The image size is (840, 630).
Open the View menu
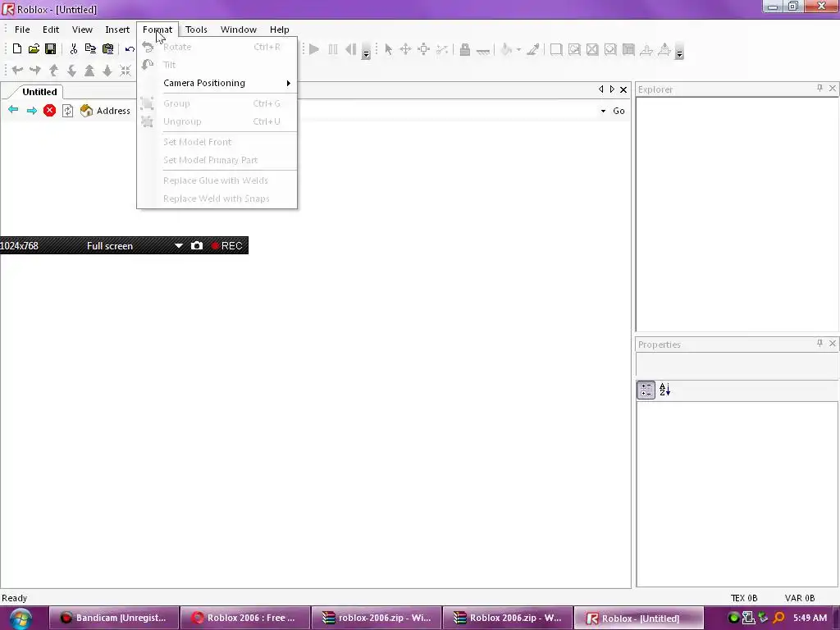[82, 30]
